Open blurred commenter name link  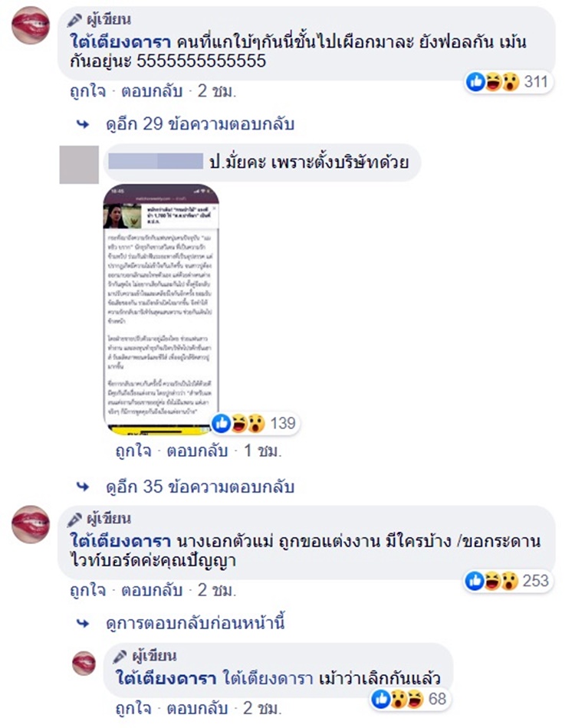156,161
